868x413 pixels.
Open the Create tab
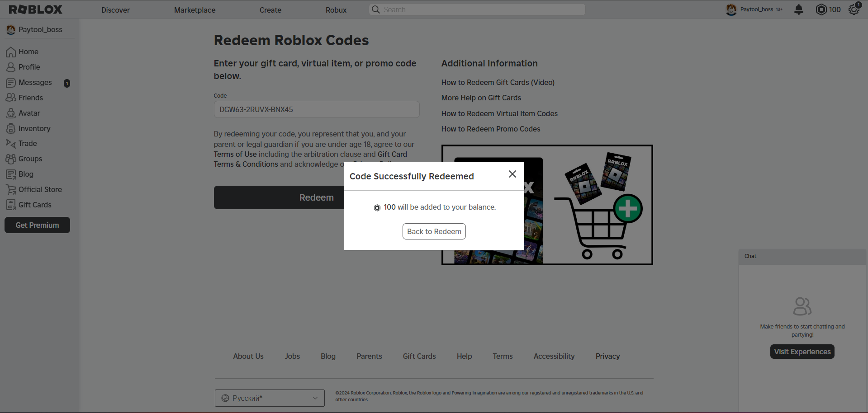(270, 10)
